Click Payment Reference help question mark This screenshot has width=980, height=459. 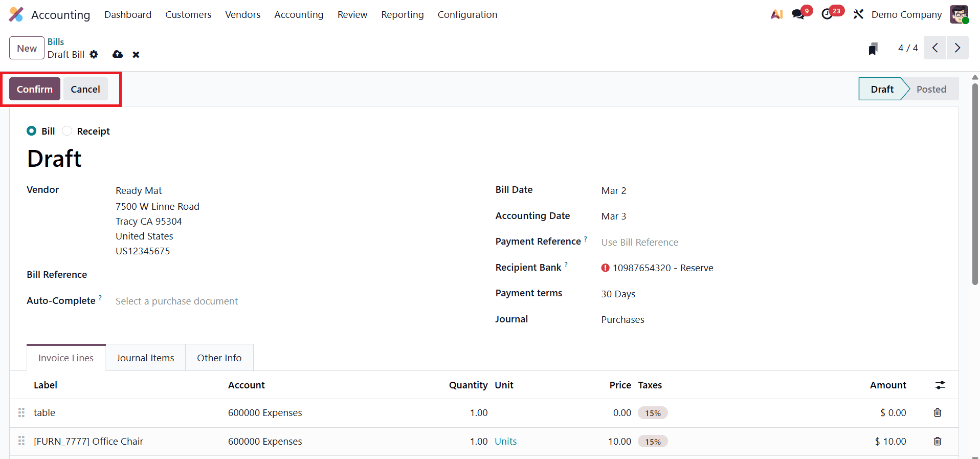click(x=586, y=238)
